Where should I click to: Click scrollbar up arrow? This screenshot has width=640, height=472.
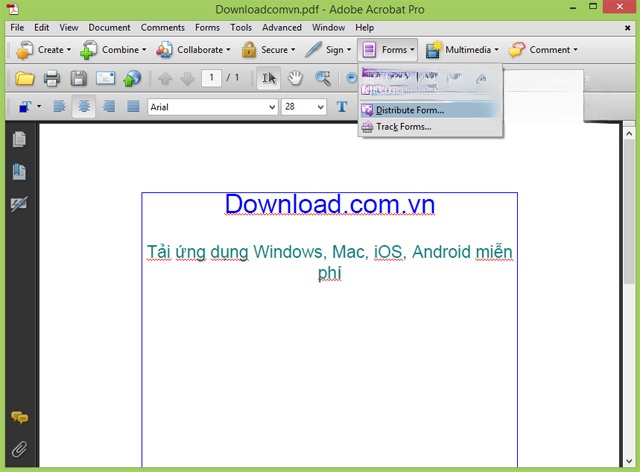(629, 134)
